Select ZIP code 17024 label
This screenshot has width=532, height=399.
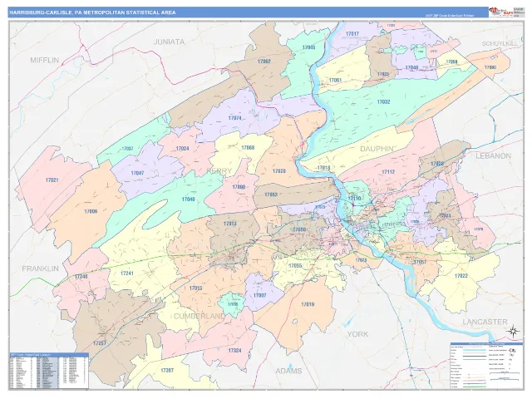(x=183, y=149)
